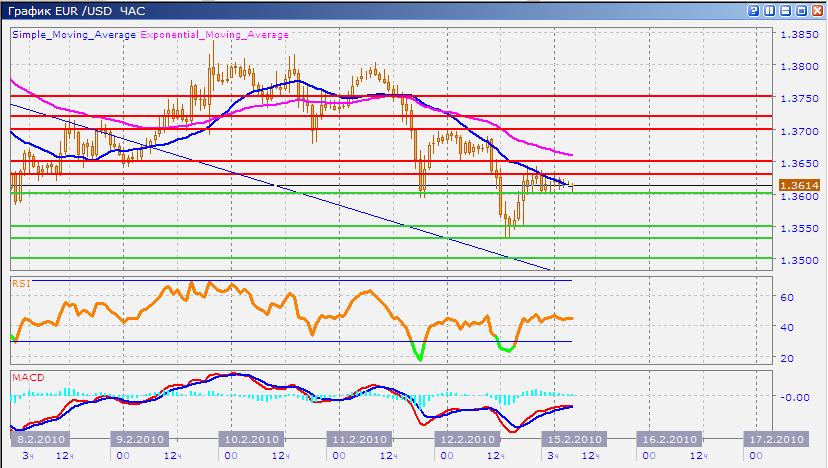Click the RSI scale value 20
Image resolution: width=828 pixels, height=468 pixels.
(787, 358)
